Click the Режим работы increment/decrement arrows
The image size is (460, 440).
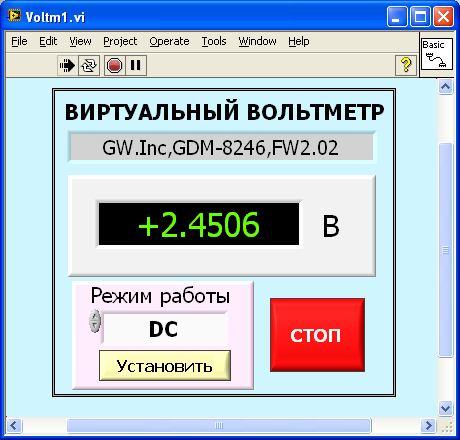click(x=95, y=321)
